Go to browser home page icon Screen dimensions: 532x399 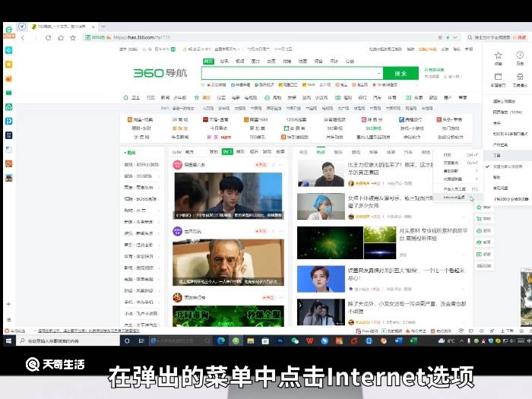click(61, 38)
